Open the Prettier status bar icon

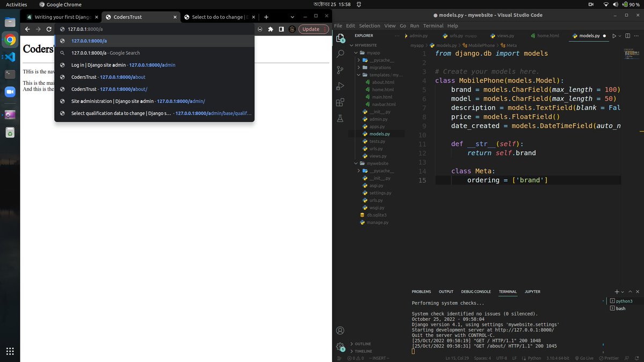pyautogui.click(x=609, y=358)
